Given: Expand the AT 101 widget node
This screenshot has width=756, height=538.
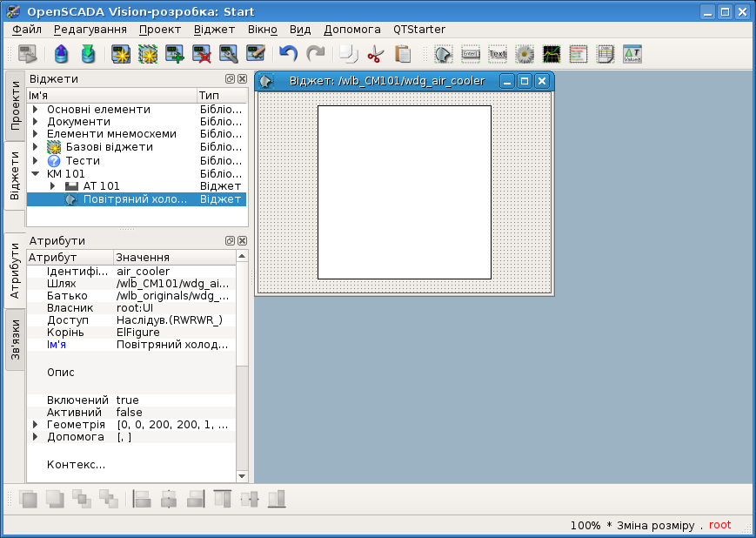Looking at the screenshot, I should click(x=52, y=186).
